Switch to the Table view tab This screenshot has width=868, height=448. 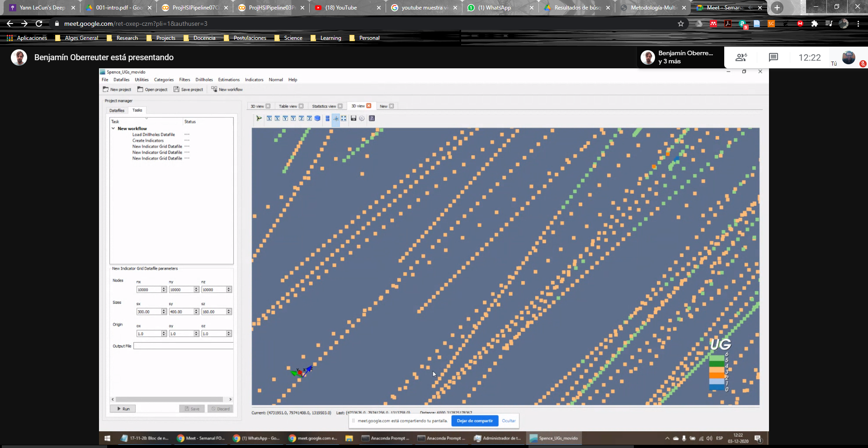(x=288, y=106)
